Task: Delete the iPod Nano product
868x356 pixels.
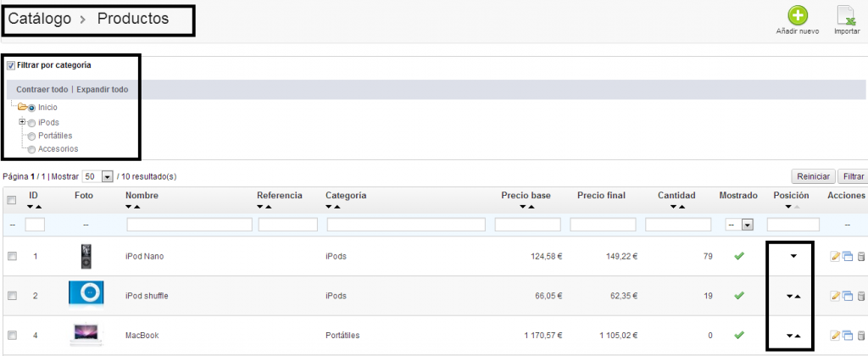Action: coord(860,256)
